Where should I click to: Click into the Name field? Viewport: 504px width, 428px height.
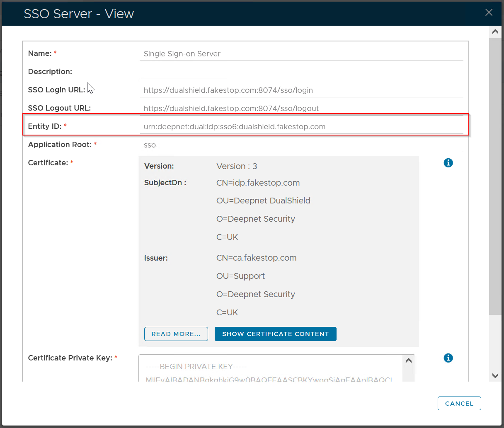[x=301, y=54]
